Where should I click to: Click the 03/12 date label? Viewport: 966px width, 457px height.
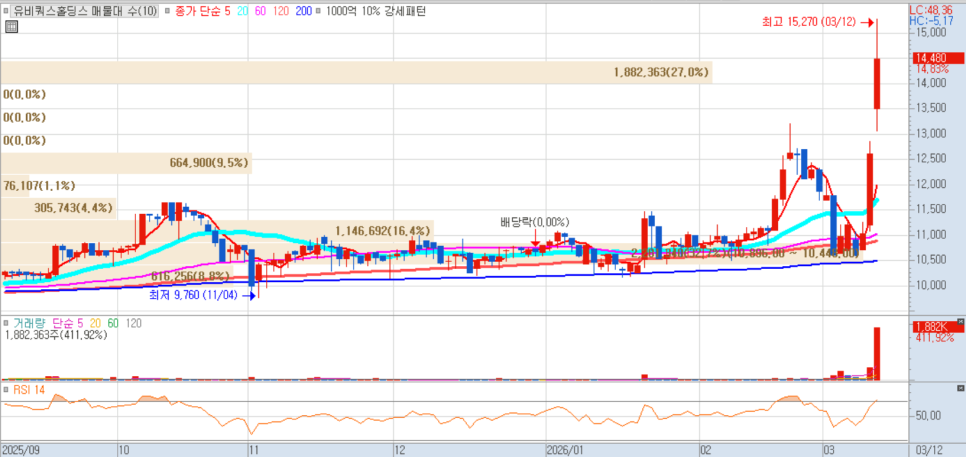(x=928, y=449)
